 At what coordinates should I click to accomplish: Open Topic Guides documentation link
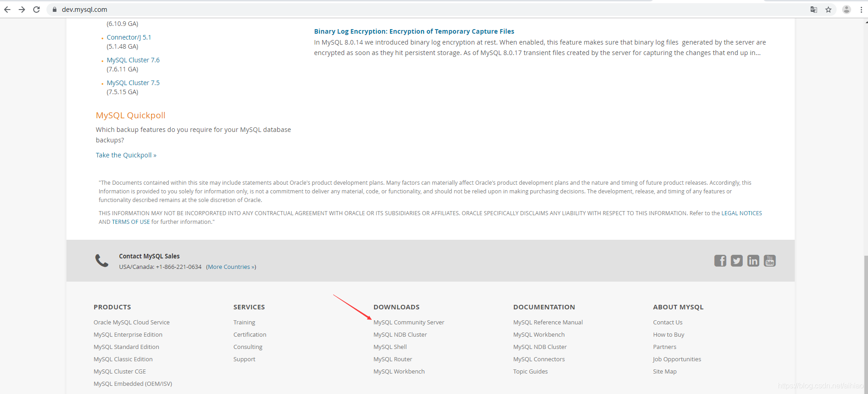(531, 372)
